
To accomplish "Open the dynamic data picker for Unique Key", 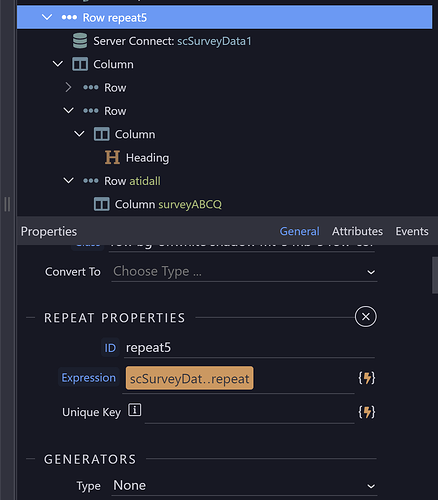I will coord(367,412).
